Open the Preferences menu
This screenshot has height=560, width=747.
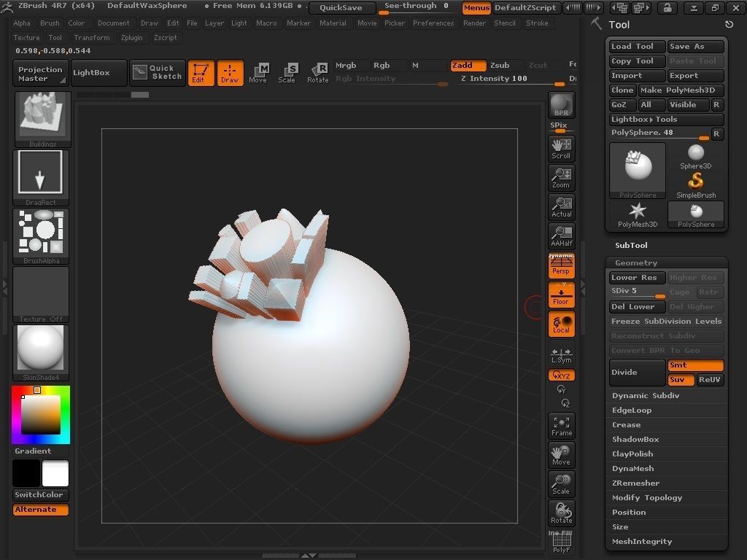(x=433, y=23)
